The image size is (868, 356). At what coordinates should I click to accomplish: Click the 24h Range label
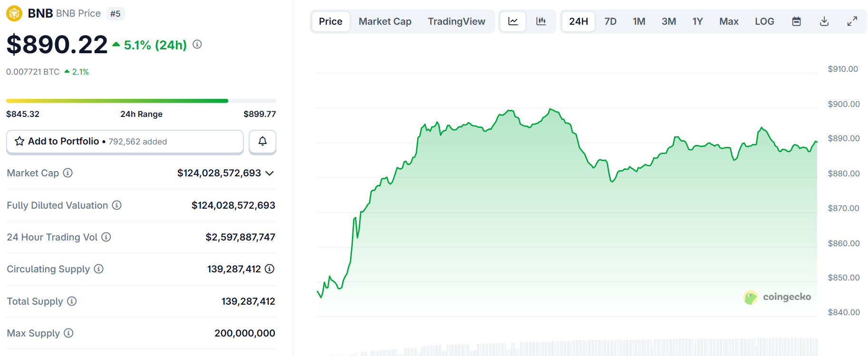pos(141,114)
